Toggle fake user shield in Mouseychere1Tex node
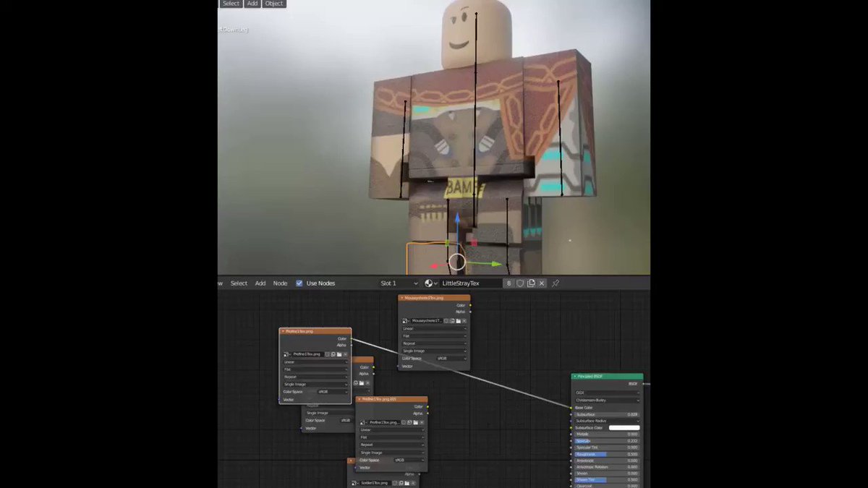868x488 pixels. coord(446,321)
